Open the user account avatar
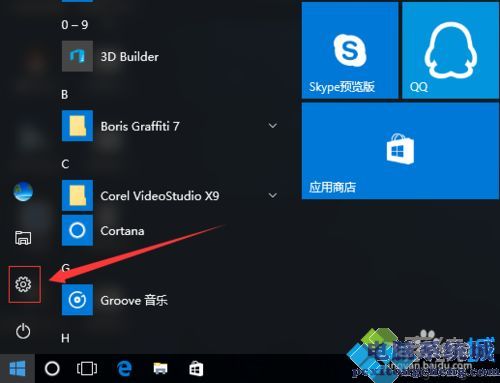The width and height of the screenshot is (500, 383). click(x=23, y=192)
